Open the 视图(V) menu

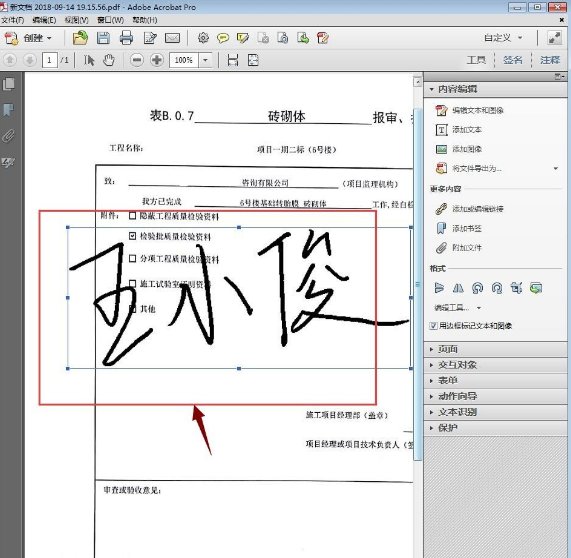[x=76, y=20]
